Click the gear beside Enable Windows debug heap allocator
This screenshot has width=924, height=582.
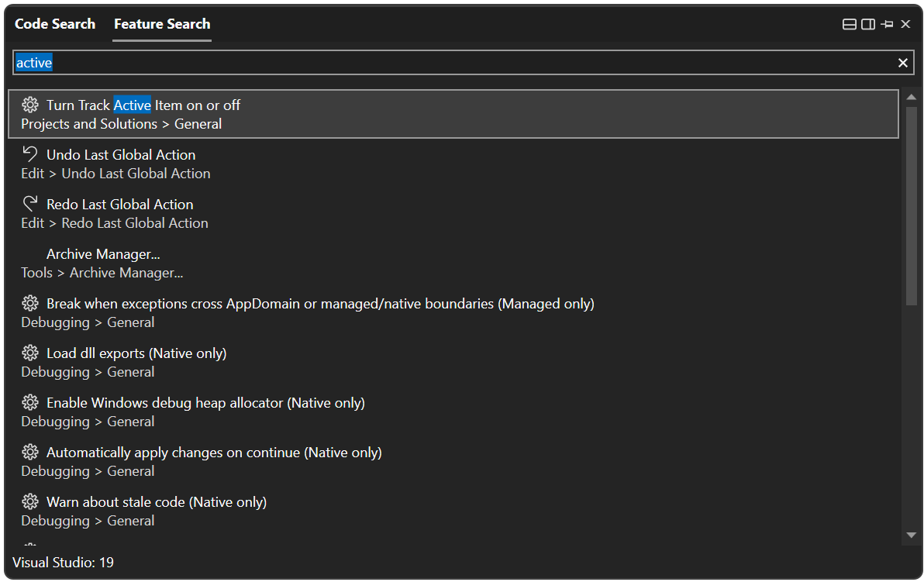pos(30,402)
